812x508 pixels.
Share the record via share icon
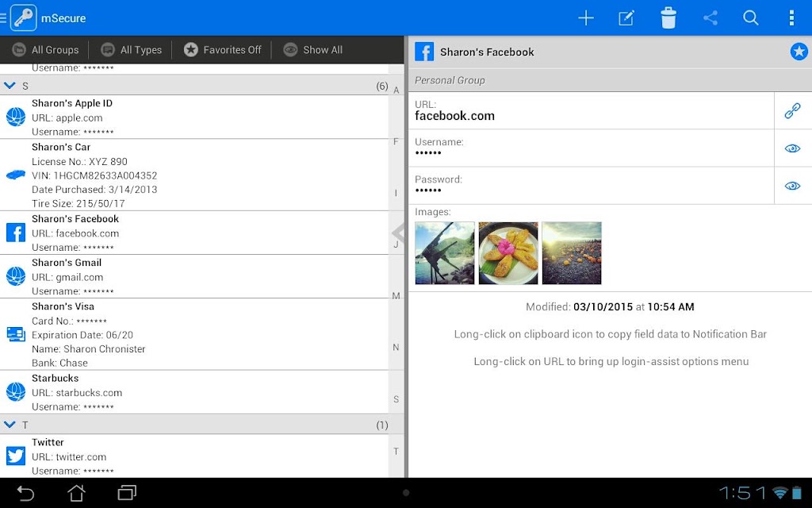point(710,18)
